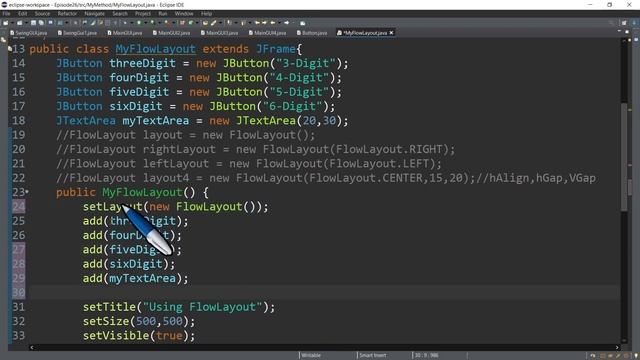Click on add(myTextArea) on line 29

coord(136,278)
